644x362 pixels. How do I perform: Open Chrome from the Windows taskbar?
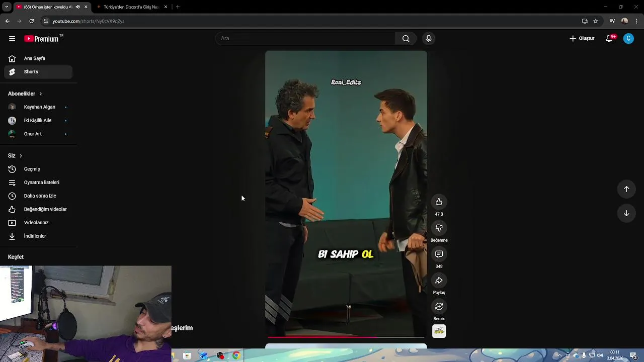tap(236, 355)
